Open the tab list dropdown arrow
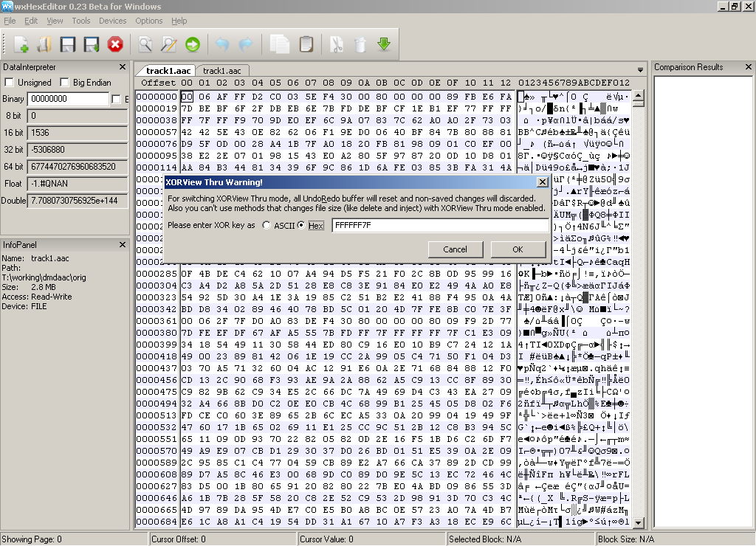This screenshot has width=756, height=546. tap(640, 70)
